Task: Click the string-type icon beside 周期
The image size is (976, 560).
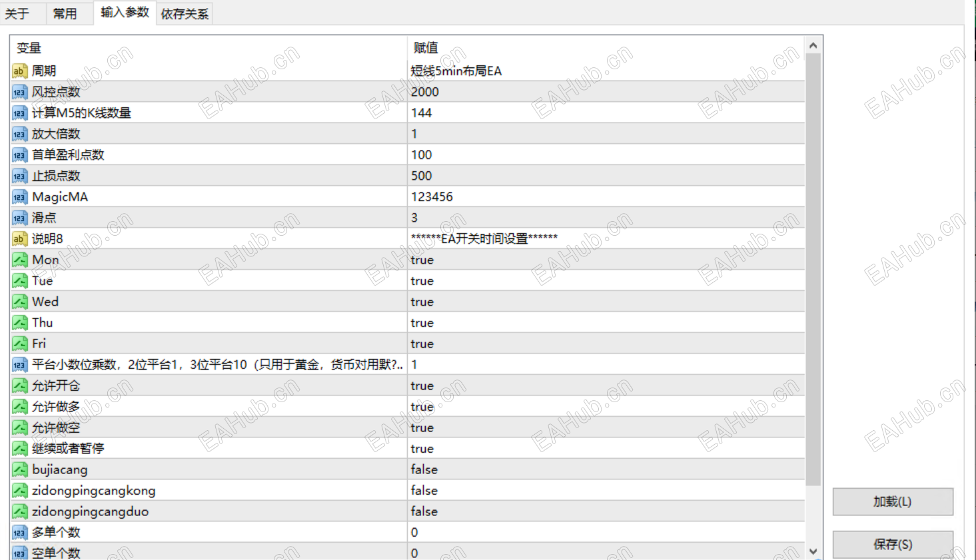Action: [x=19, y=71]
